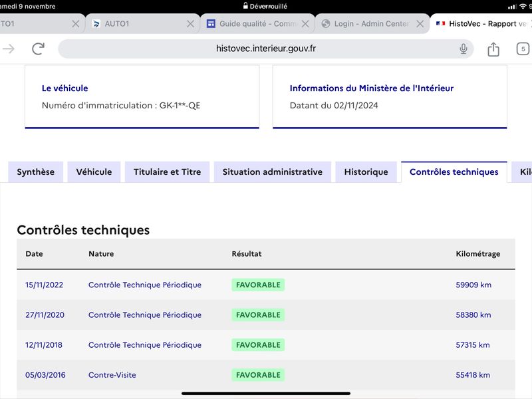Screen dimensions: 532x399
Task: Open the Historique tab
Action: [x=366, y=172]
